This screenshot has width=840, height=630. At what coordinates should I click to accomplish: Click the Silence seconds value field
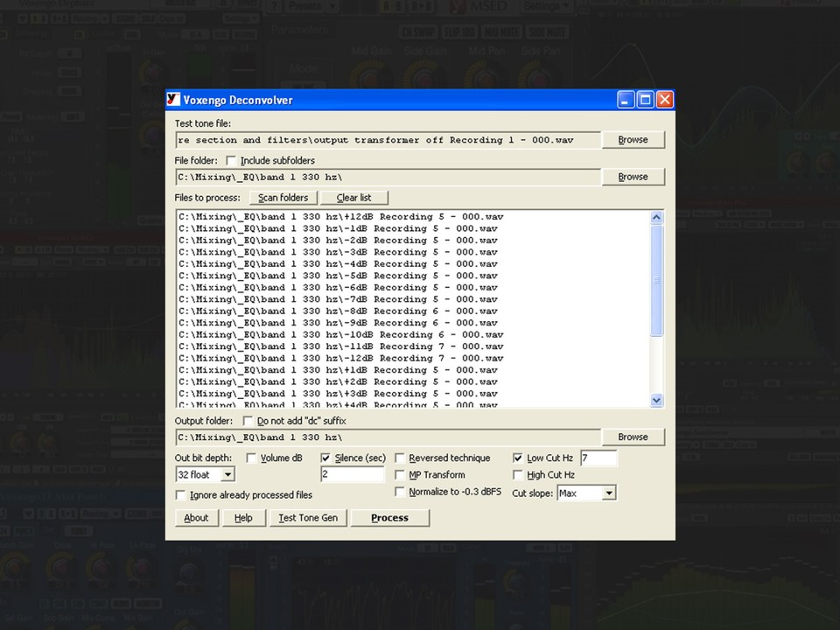[x=352, y=474]
